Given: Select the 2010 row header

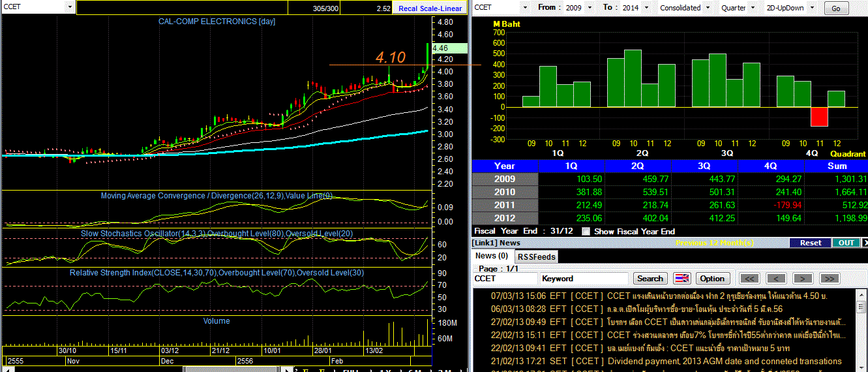Looking at the screenshot, I should 505,192.
